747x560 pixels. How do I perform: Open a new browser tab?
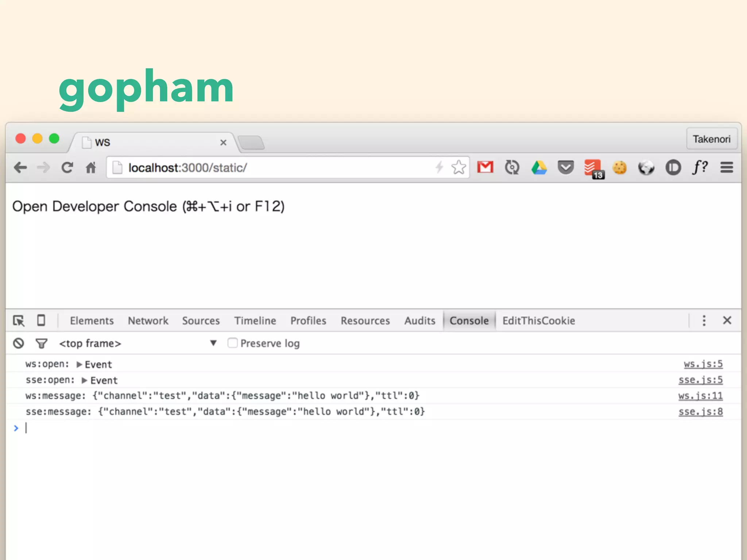point(251,143)
